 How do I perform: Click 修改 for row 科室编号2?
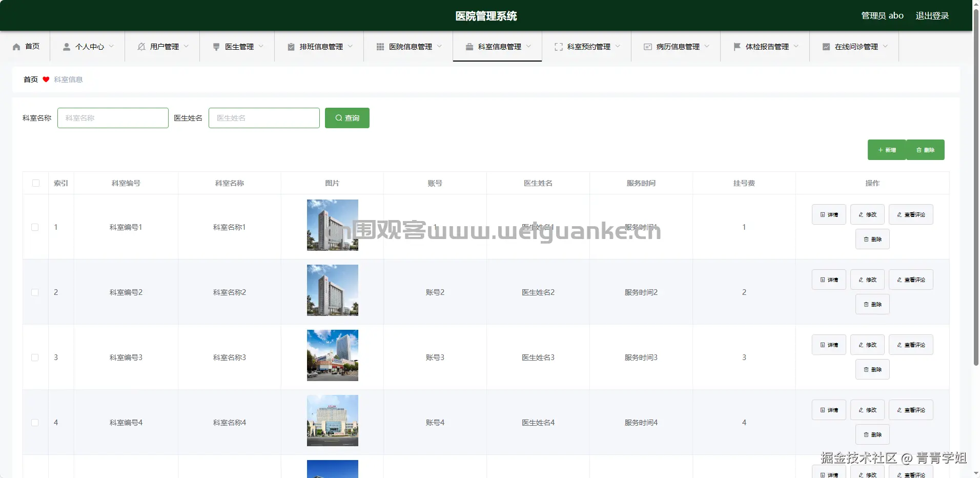point(867,280)
